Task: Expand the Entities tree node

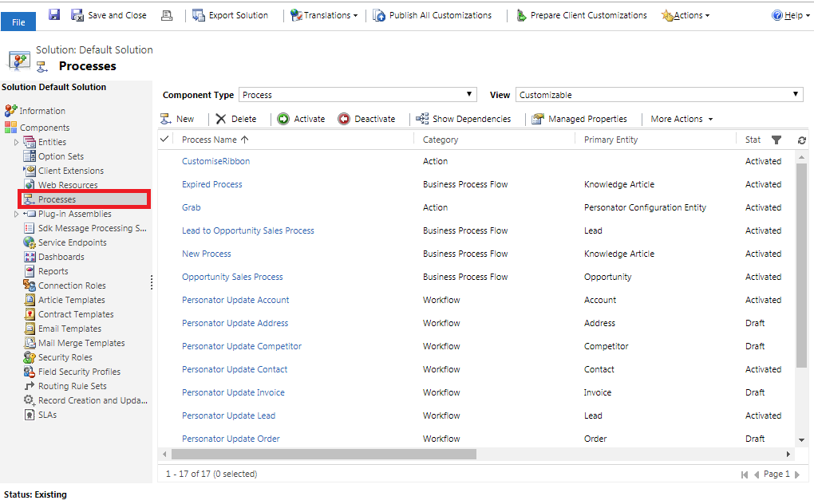Action: tap(16, 142)
